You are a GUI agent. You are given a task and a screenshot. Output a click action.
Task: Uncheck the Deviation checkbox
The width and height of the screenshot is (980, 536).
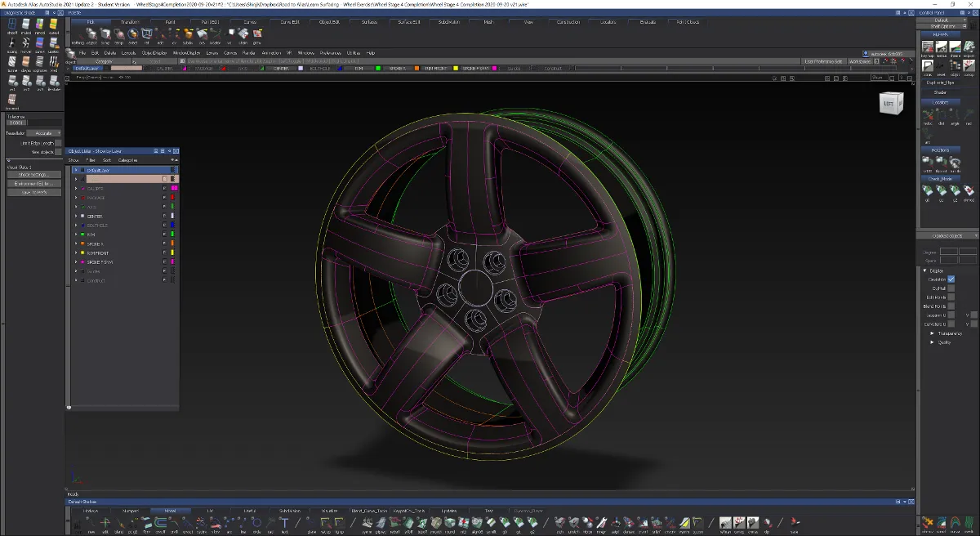point(951,279)
